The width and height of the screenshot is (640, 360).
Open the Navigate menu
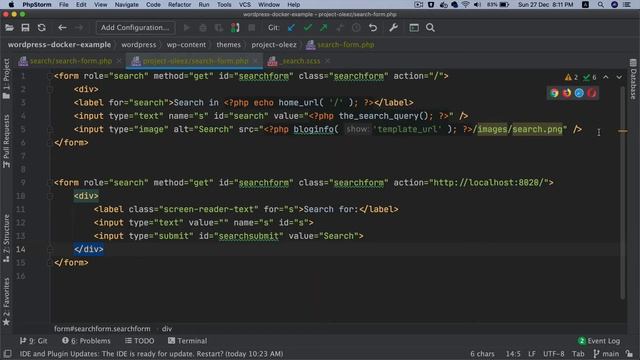(x=127, y=4)
